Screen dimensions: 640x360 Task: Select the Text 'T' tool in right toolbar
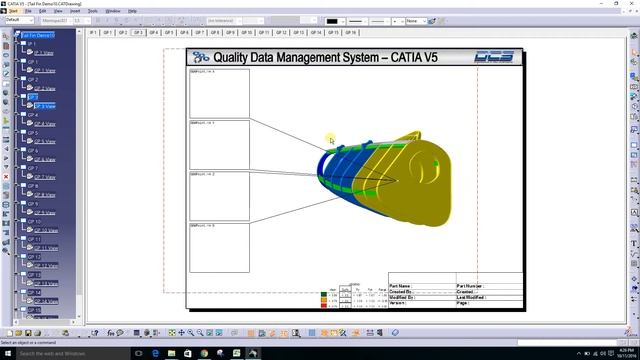pos(634,243)
